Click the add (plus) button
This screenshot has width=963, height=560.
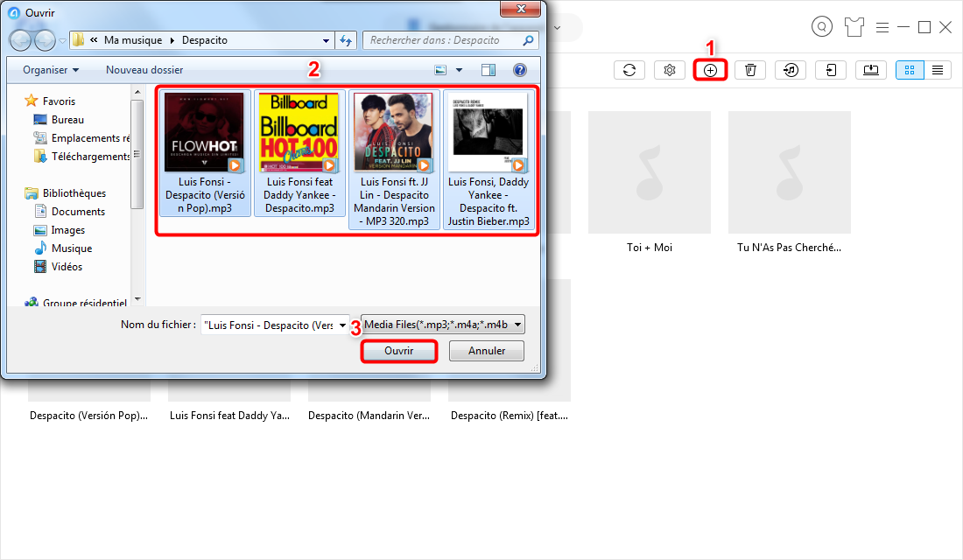click(710, 71)
